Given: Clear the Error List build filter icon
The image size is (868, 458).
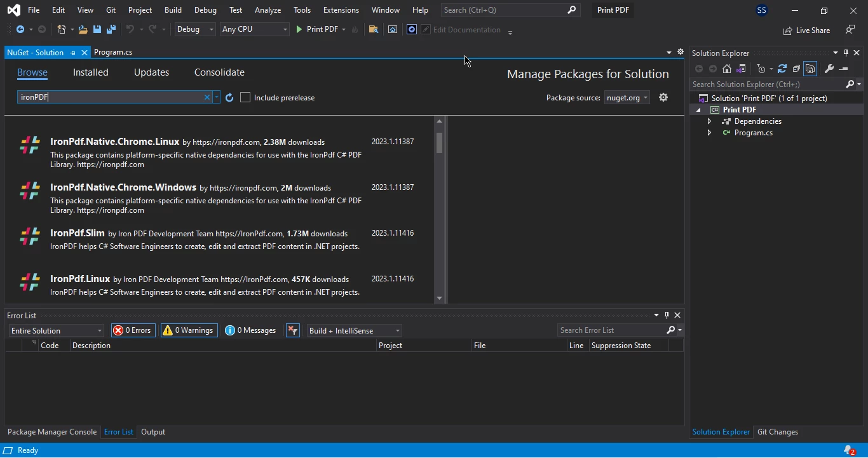Looking at the screenshot, I should pos(292,331).
